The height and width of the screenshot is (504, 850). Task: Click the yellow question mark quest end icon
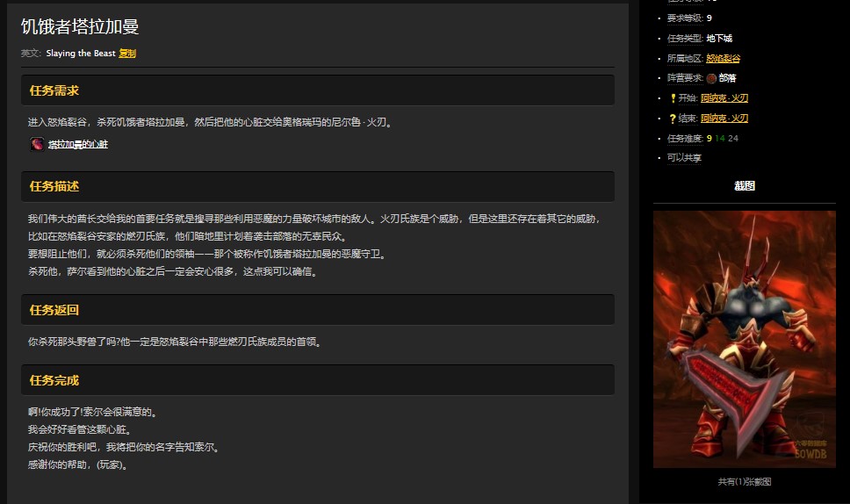(x=673, y=119)
